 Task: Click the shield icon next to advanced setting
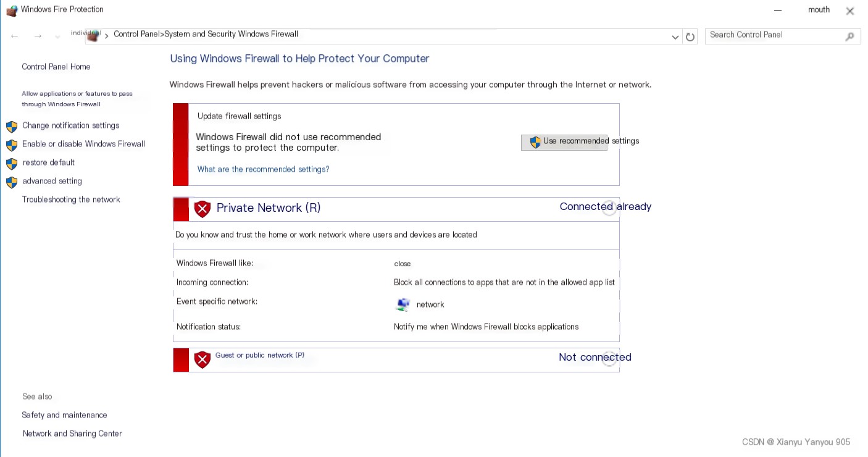pos(12,182)
